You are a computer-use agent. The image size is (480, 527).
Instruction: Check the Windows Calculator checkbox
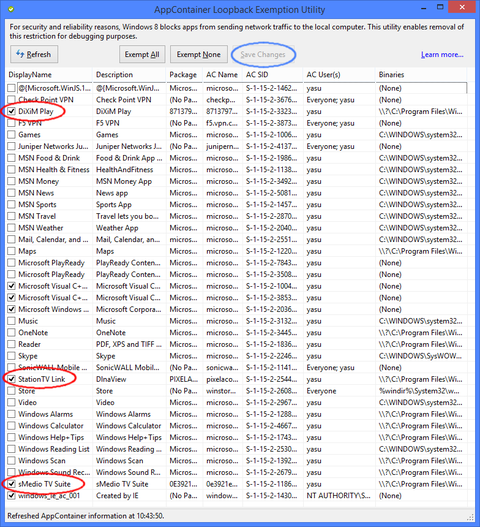pos(11,426)
